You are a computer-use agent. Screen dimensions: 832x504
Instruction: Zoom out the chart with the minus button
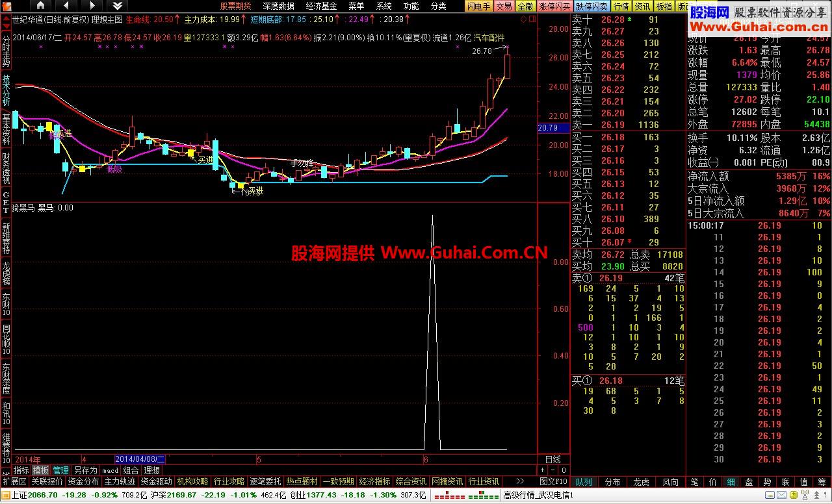tap(553, 470)
